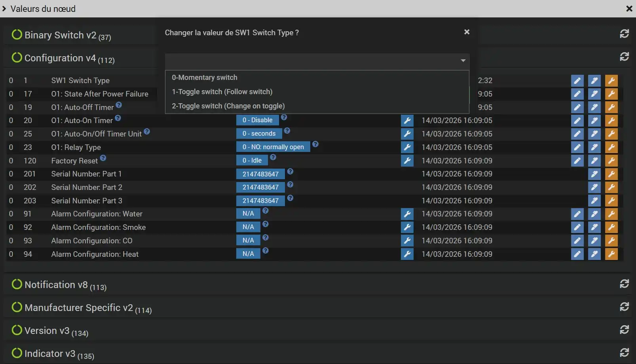The image size is (636, 364).
Task: Click orange wrench on Alarm Configuration: Heat row
Action: click(611, 254)
